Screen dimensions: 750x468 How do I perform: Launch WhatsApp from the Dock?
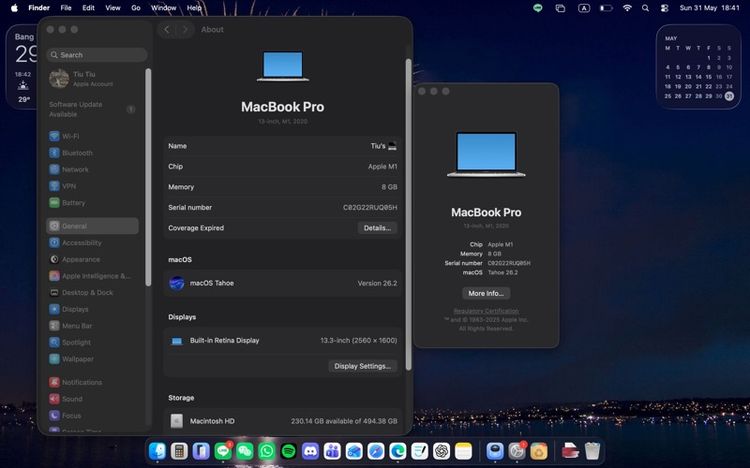point(267,451)
